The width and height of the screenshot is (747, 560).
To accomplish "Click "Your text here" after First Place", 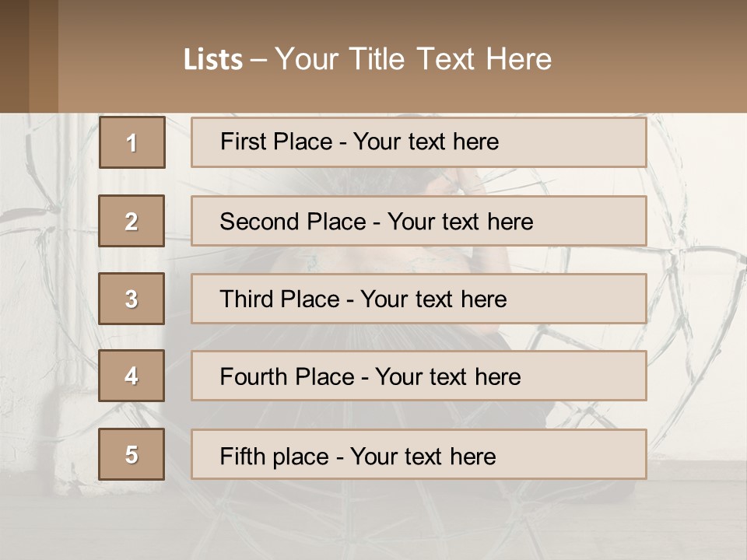I will [426, 142].
